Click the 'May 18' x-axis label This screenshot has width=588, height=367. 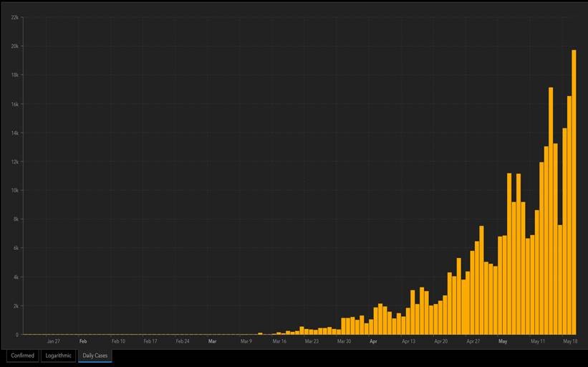pyautogui.click(x=569, y=342)
